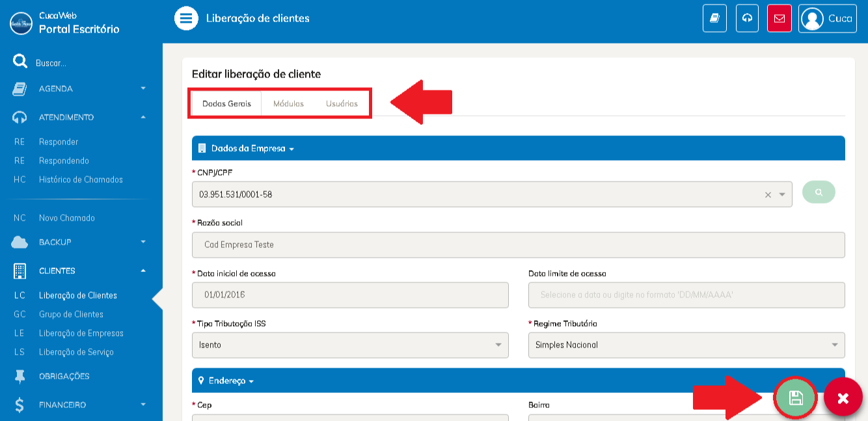Click the search magnifier icon in sidebar
Viewport: 868px width, 421px height.
coord(20,62)
